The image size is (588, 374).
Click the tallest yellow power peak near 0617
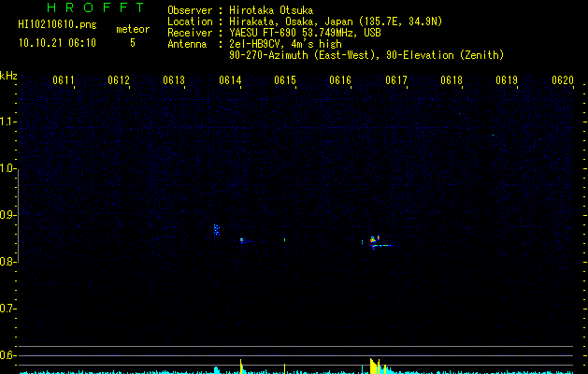[x=374, y=366]
